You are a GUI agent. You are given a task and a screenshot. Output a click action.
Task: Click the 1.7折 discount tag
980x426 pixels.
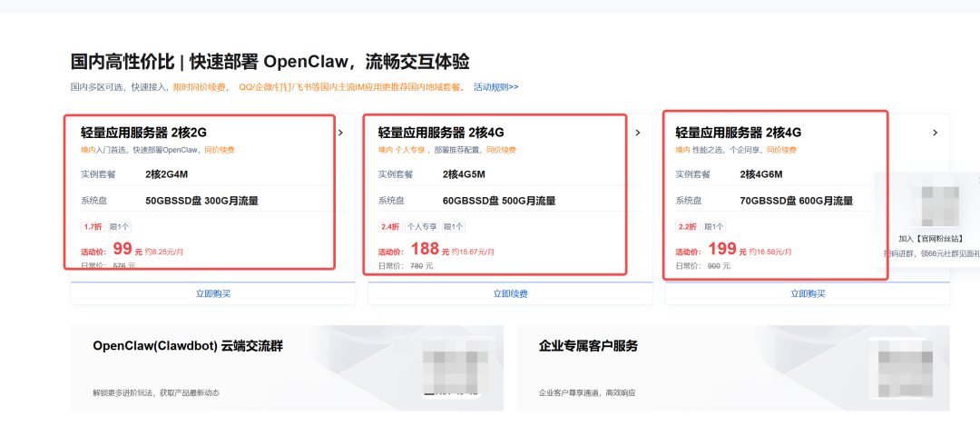(93, 227)
